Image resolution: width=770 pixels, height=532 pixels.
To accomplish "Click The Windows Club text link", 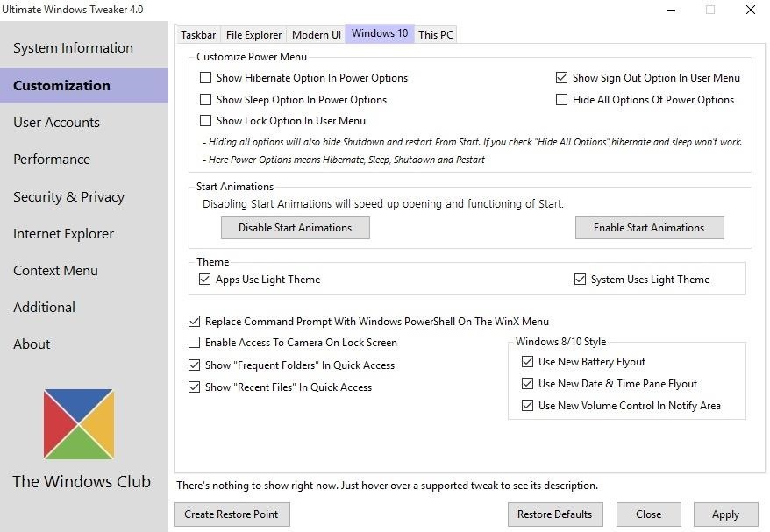I will [82, 482].
